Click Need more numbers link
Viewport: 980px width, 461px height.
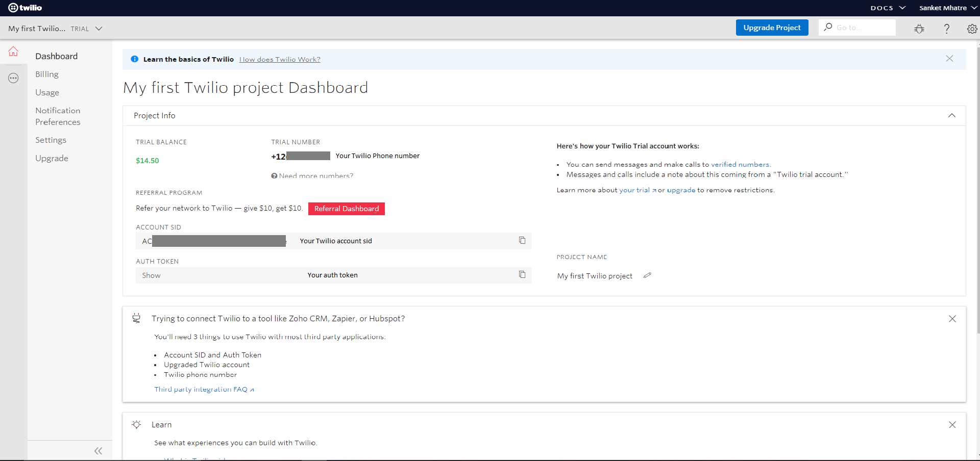pos(316,176)
